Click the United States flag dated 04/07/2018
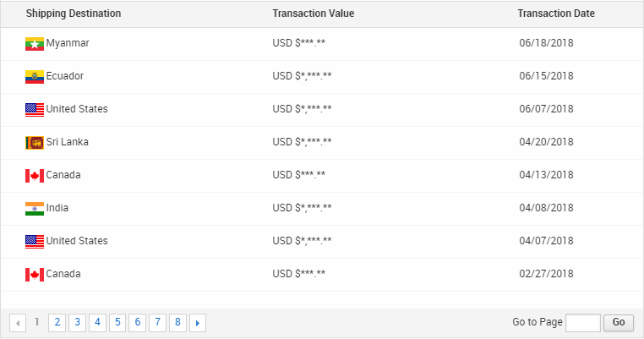The height and width of the screenshot is (339, 644). pos(35,241)
